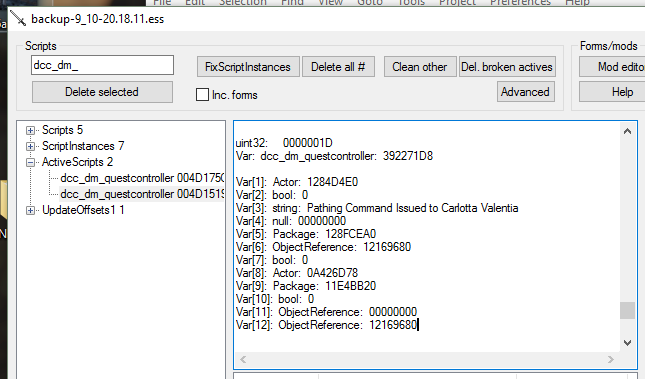
Task: Click the 'Var[6]: ObjectReference: 12169680' line
Action: [323, 247]
